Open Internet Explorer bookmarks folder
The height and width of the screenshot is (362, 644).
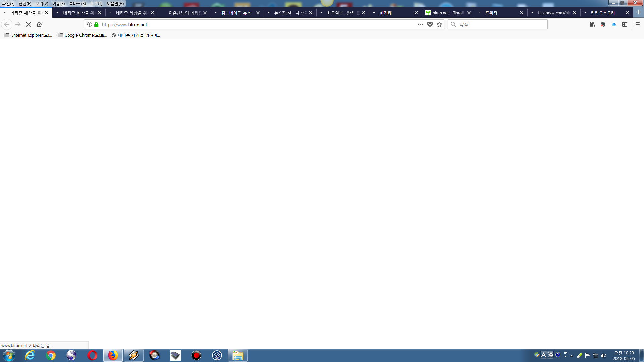pos(28,35)
